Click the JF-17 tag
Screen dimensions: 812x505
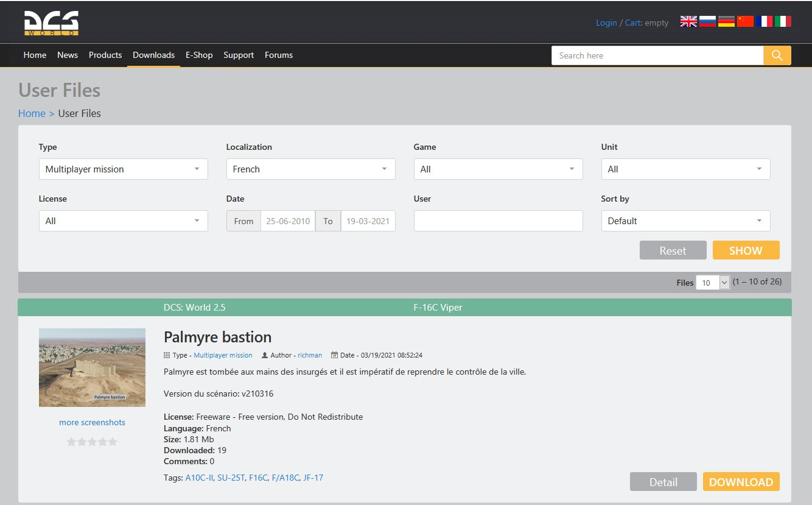(313, 478)
